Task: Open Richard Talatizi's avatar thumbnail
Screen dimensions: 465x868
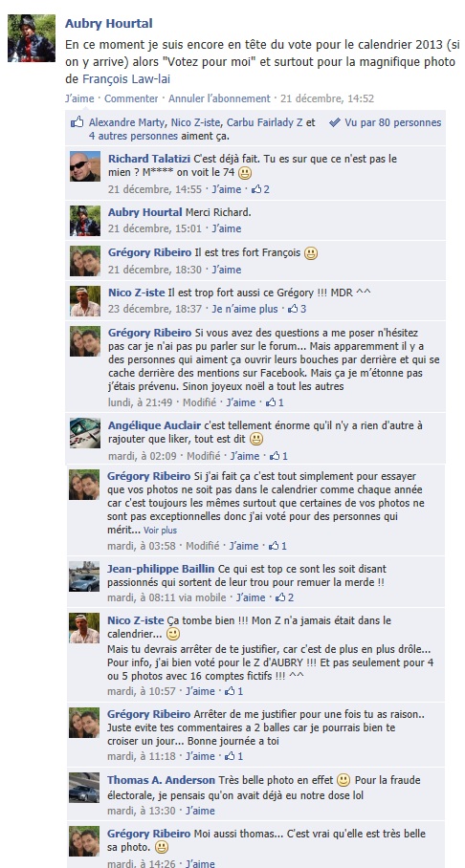Action: click(x=85, y=166)
